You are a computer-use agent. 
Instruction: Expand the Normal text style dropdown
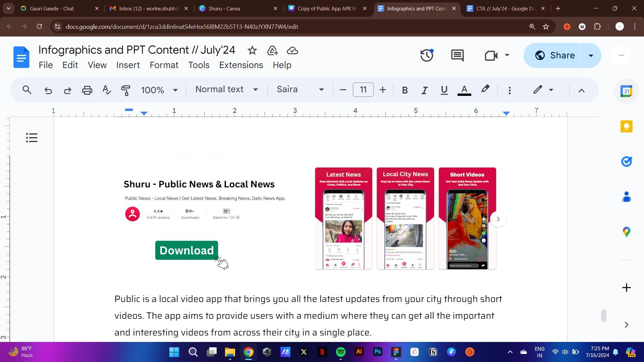pyautogui.click(x=226, y=89)
